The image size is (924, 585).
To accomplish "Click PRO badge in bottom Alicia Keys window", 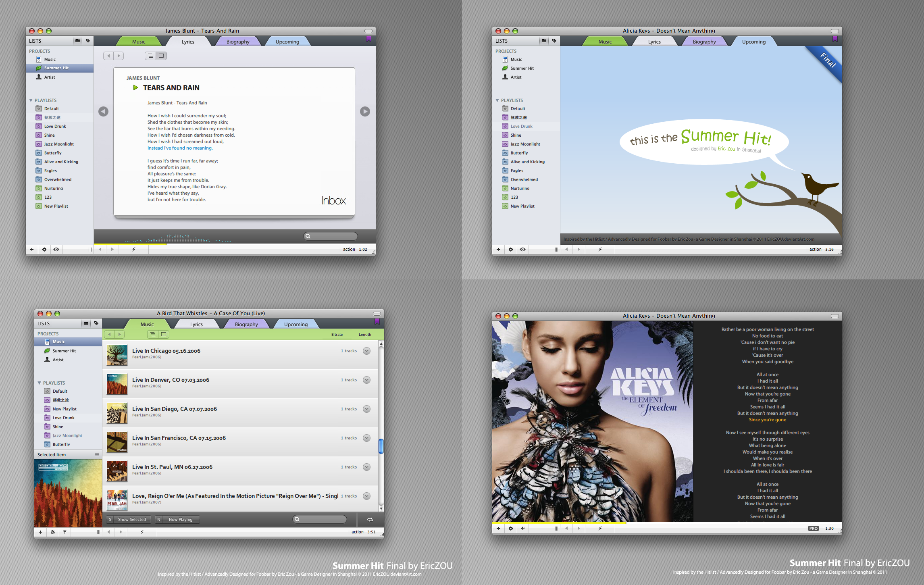I will [x=813, y=529].
